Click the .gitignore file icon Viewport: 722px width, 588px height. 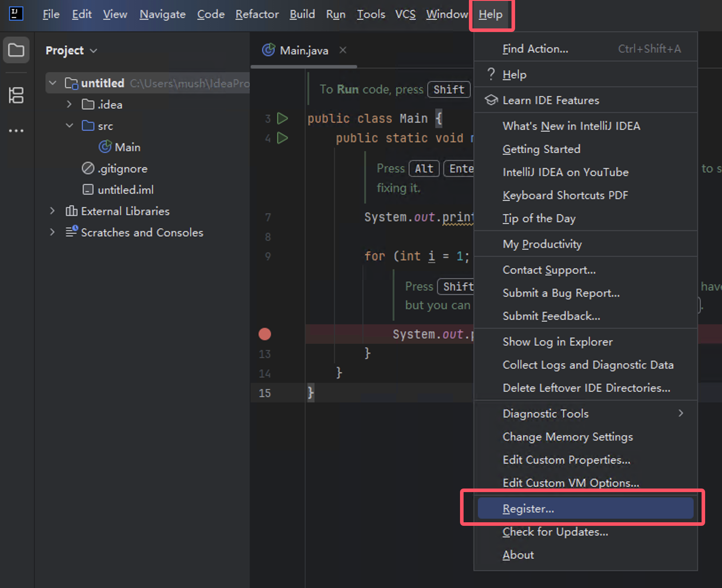tap(88, 168)
